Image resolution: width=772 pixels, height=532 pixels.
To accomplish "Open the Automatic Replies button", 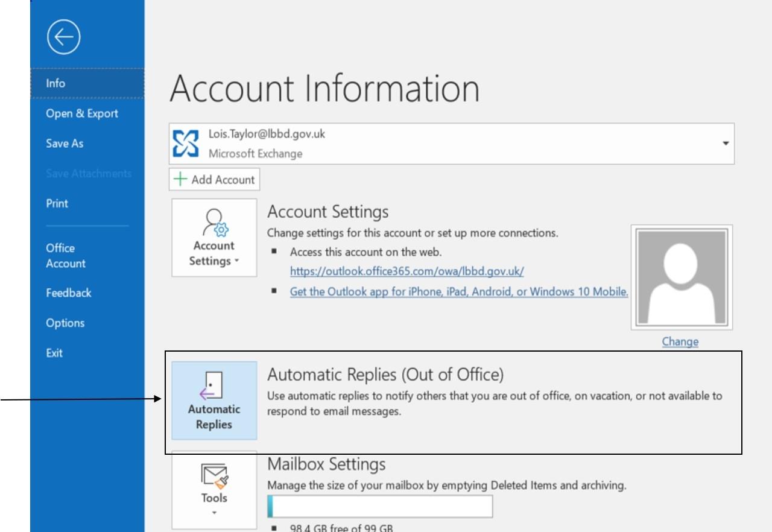I will (214, 401).
